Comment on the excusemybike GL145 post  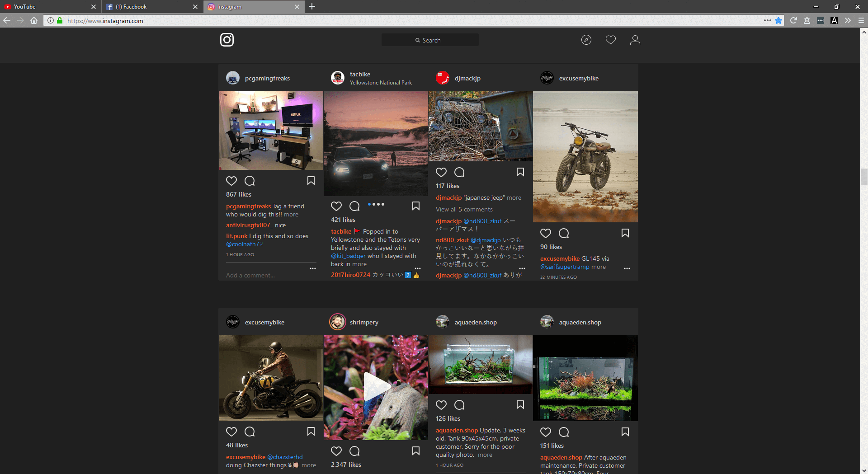[x=564, y=233]
